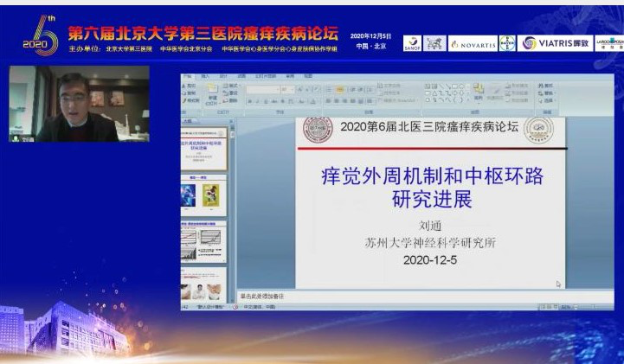Image resolution: width=624 pixels, height=364 pixels.
Task: Open the Shape Outline (形状轮廓) menu
Action: pos(517,93)
